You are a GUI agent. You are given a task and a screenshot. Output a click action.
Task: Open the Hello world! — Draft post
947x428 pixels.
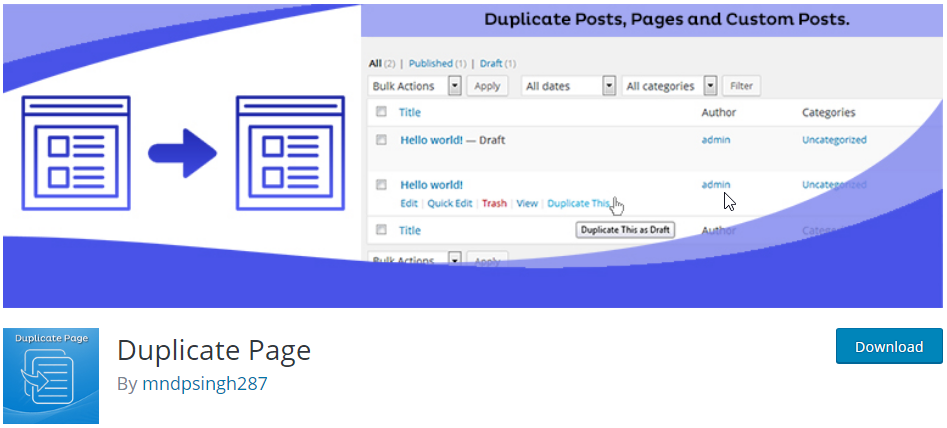432,140
